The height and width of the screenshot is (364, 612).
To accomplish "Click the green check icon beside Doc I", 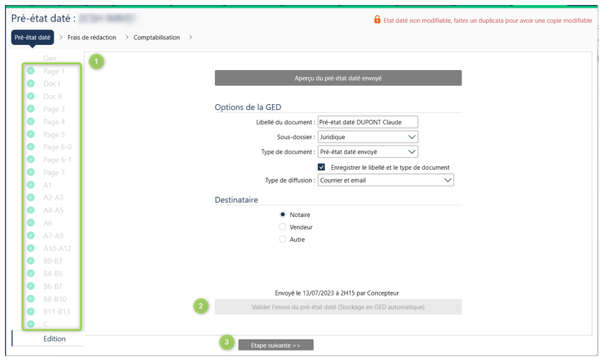I will pyautogui.click(x=31, y=84).
